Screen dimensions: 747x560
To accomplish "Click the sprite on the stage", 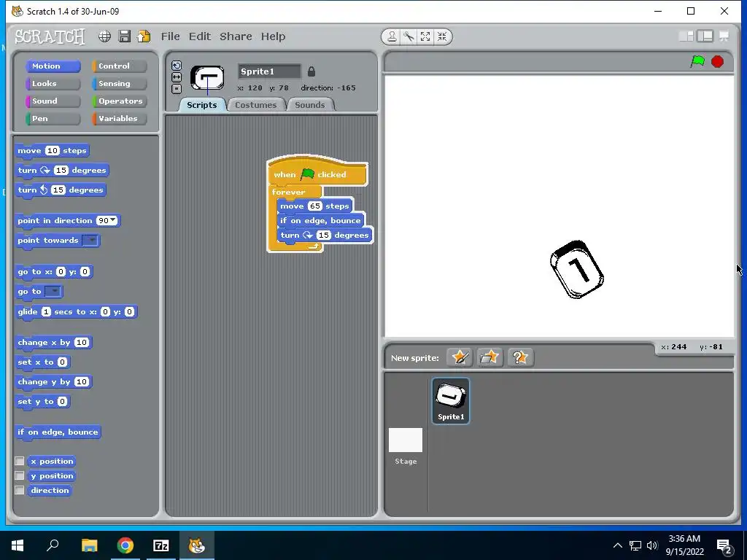I will 576,270.
